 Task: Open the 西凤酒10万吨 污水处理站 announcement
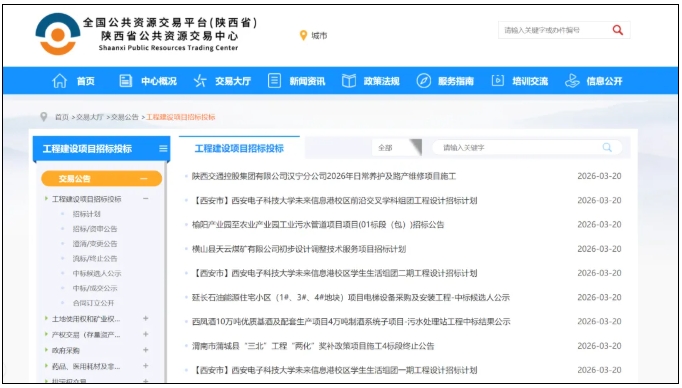tap(351, 322)
